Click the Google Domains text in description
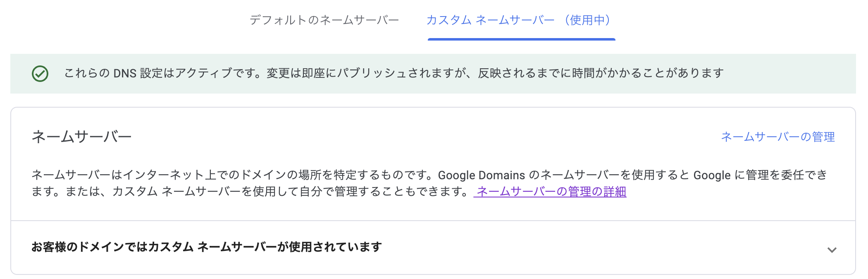 click(481, 175)
